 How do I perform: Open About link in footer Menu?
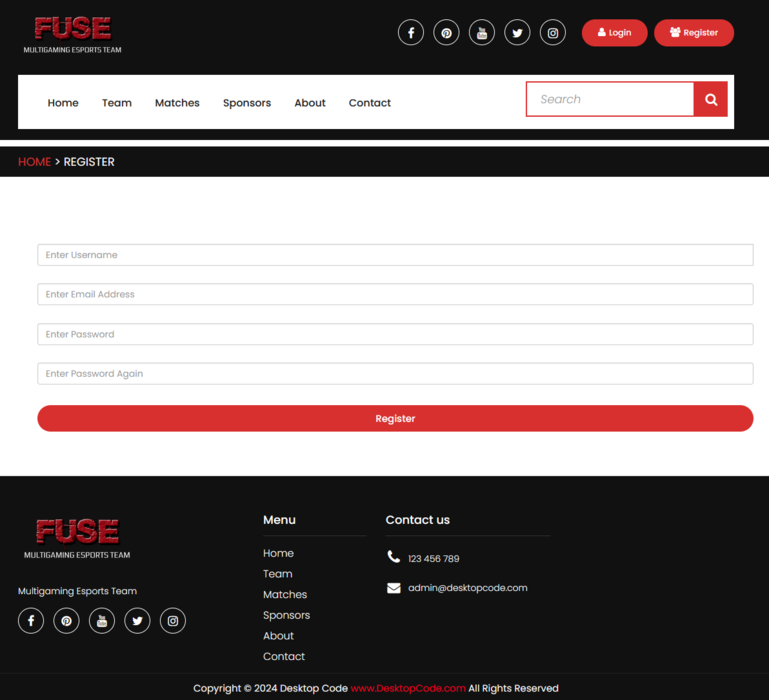[278, 636]
